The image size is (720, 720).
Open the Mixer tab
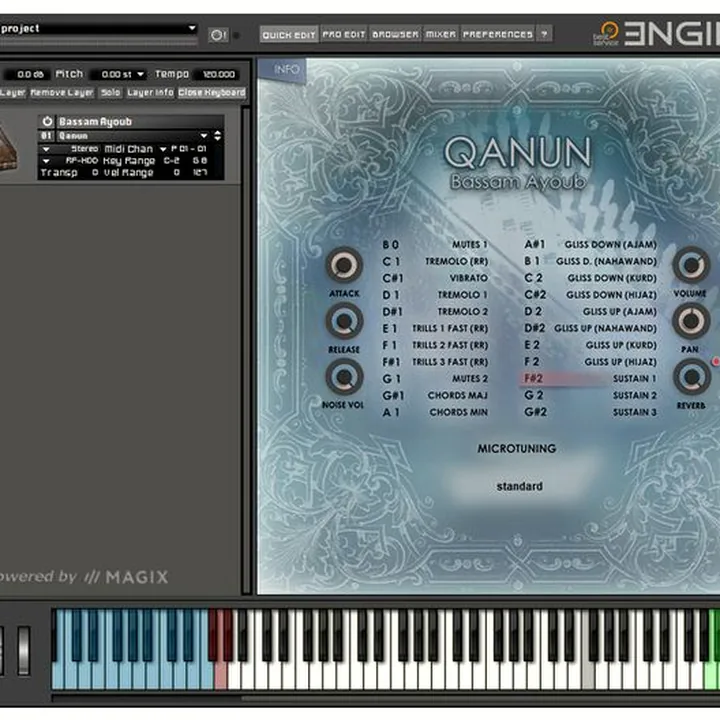click(440, 34)
